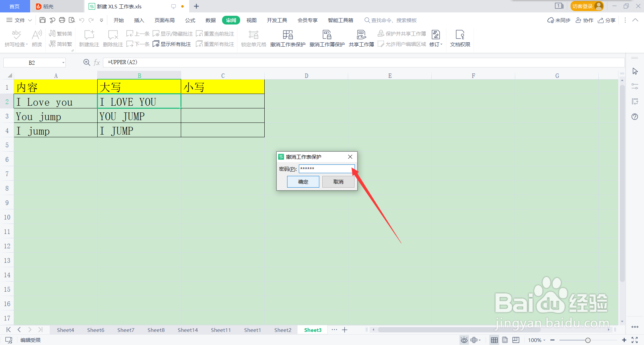Open 文档权限 document permissions
The height and width of the screenshot is (345, 644).
(x=460, y=38)
